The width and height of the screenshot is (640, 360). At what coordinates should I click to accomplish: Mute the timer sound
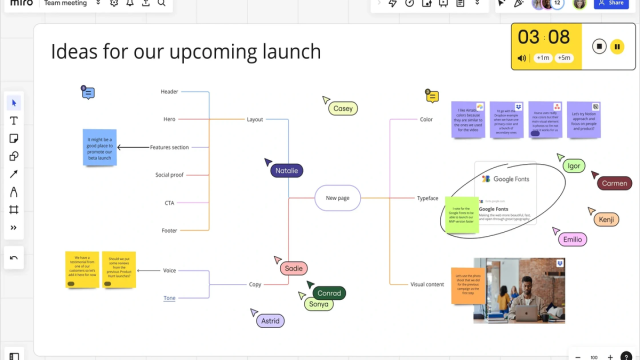point(522,58)
